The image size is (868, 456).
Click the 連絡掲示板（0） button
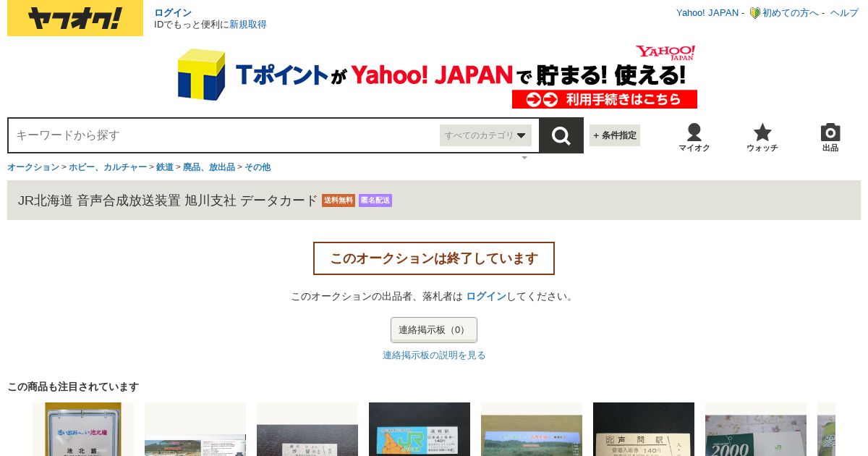[434, 330]
